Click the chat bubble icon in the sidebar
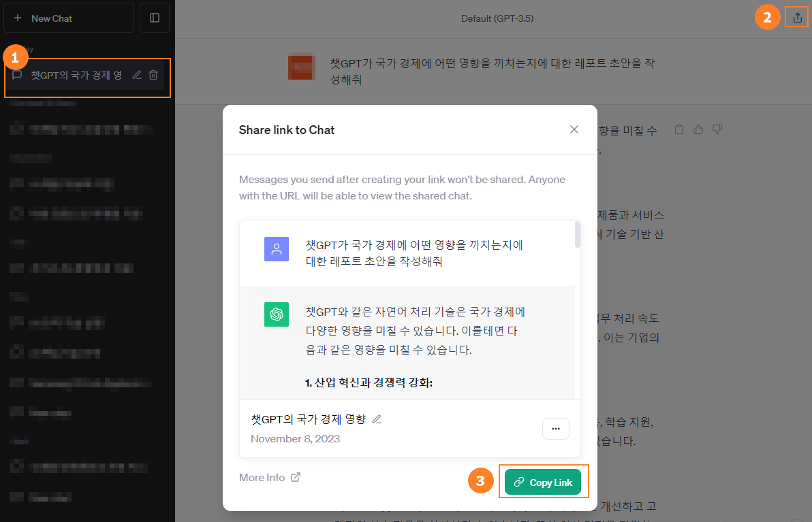The height and width of the screenshot is (522, 812). [17, 75]
